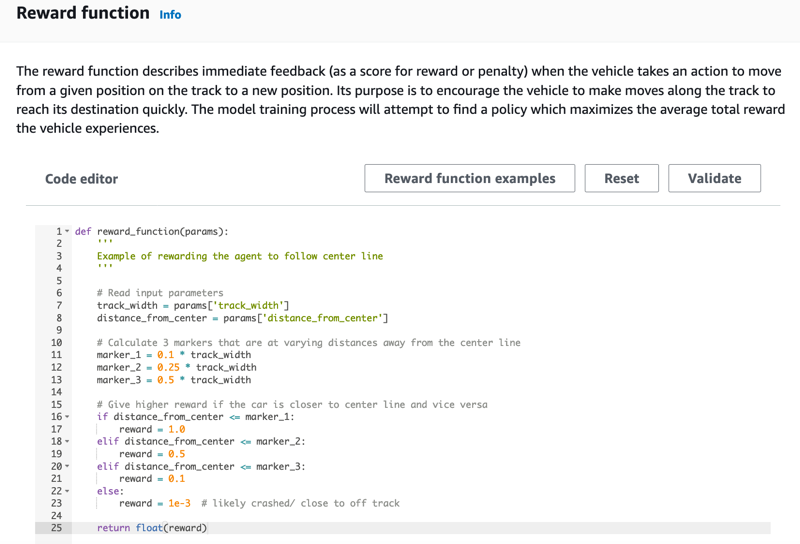The image size is (800, 544).
Task: Open Reward function examples
Action: click(x=469, y=178)
